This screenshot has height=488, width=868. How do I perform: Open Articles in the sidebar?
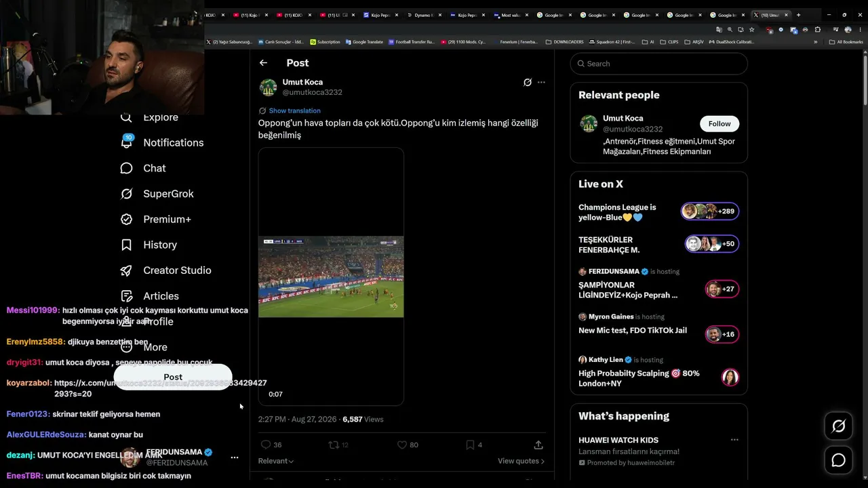(149, 296)
